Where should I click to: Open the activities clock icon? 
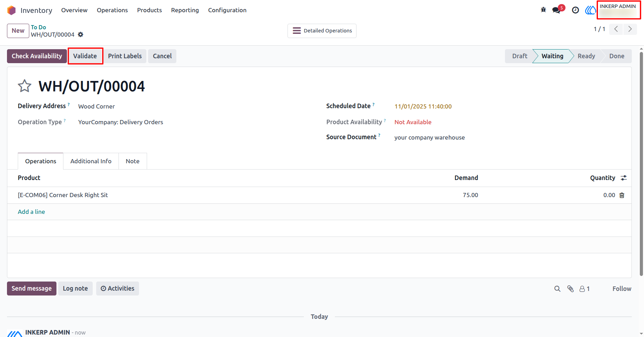(x=575, y=10)
